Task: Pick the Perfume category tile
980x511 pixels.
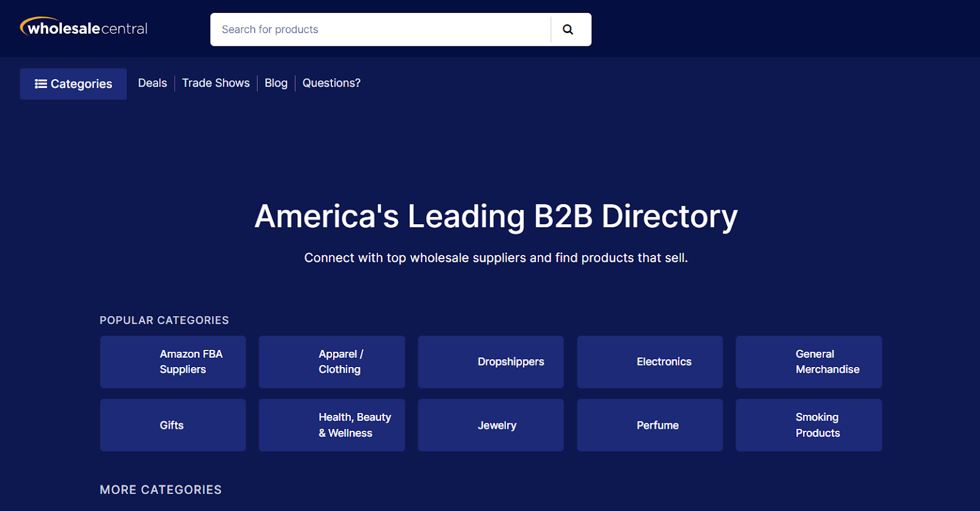Action: 650,425
